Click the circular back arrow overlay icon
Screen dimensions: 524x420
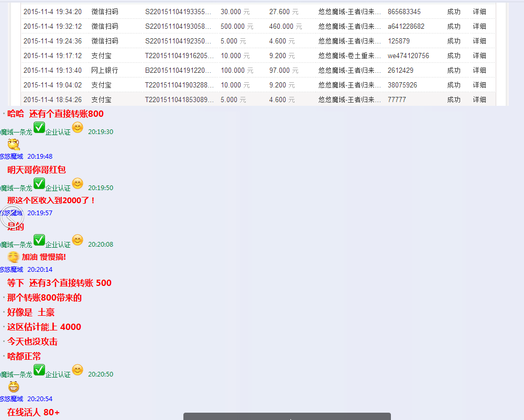[12, 219]
